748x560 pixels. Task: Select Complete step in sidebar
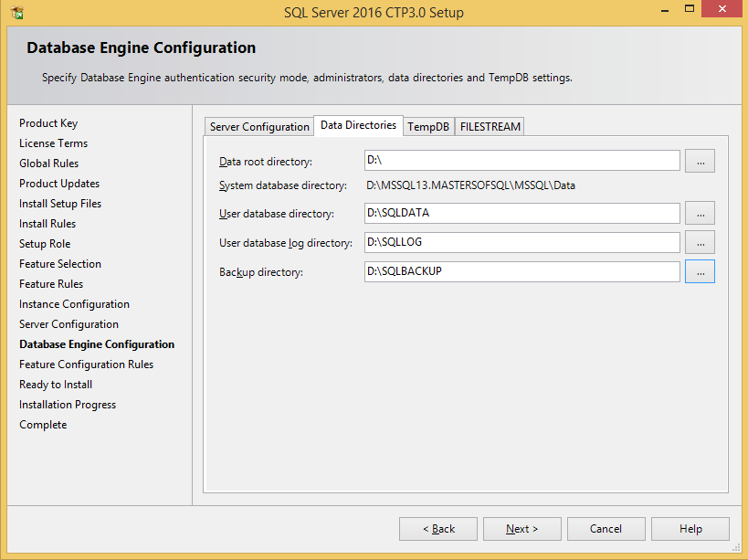[x=43, y=425]
